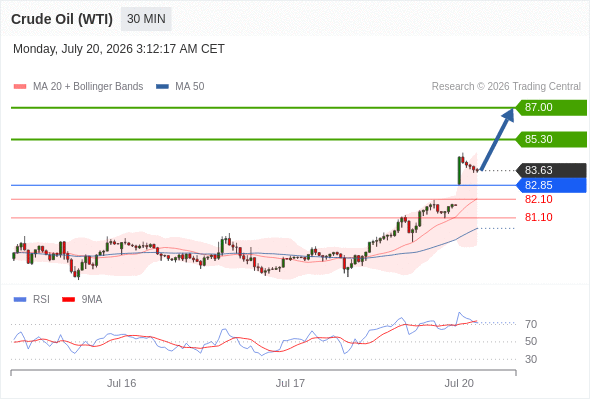The width and height of the screenshot is (590, 400).
Task: Click the 82.85 pivot price tag
Action: coord(551,185)
